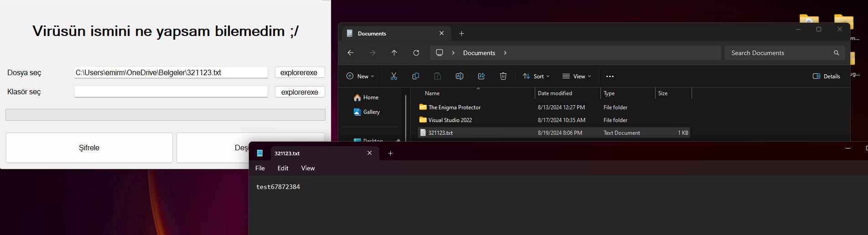The image size is (868, 235).
Task: Refresh the Documents folder view
Action: [x=416, y=53]
